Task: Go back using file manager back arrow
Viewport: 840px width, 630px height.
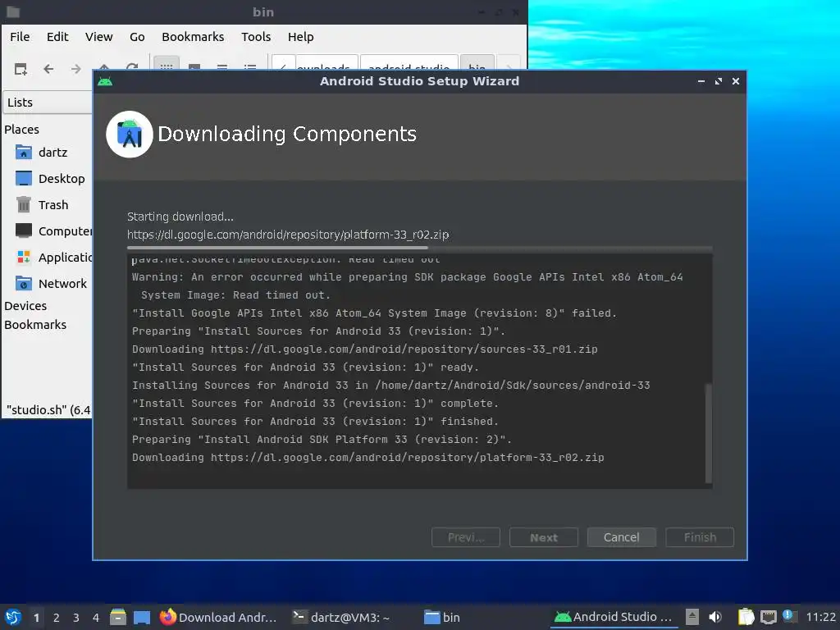Action: coord(48,69)
